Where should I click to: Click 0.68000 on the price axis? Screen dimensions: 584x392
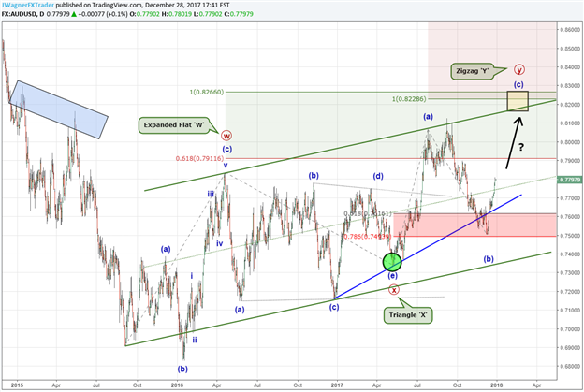[570, 367]
